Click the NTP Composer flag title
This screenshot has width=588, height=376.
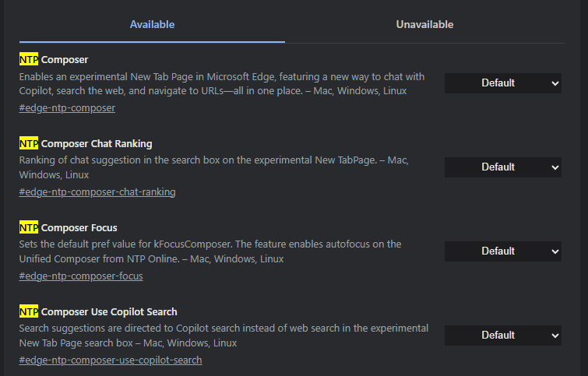54,59
